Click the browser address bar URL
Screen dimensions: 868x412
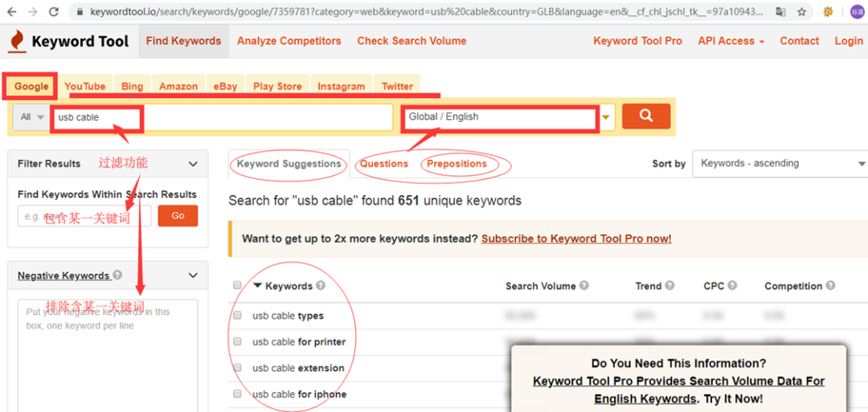pos(426,11)
